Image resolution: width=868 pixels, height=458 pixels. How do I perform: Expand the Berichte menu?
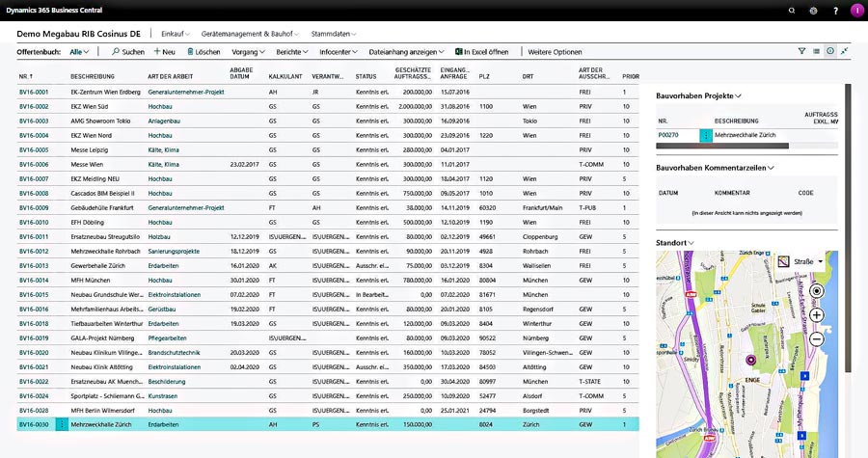pyautogui.click(x=291, y=51)
